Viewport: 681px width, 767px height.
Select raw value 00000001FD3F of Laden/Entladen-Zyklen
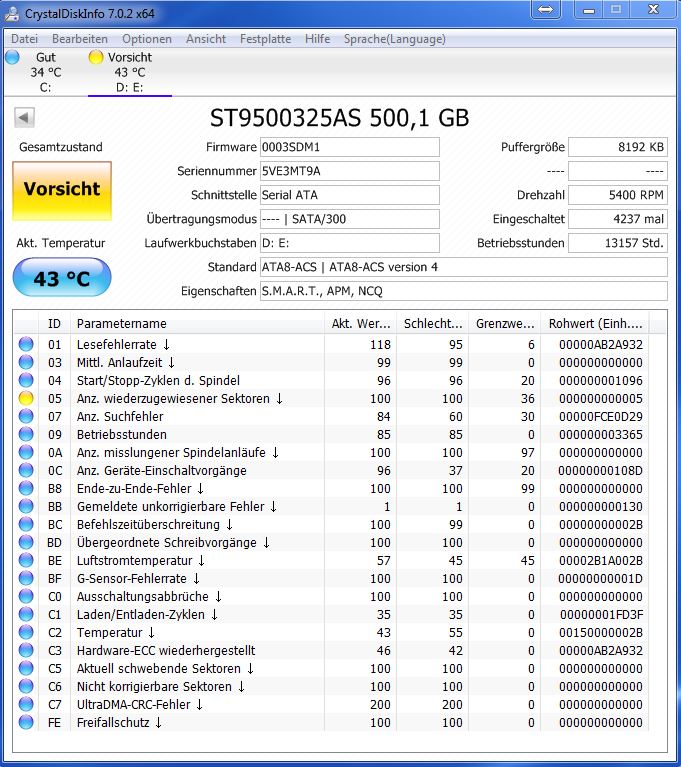pos(601,614)
